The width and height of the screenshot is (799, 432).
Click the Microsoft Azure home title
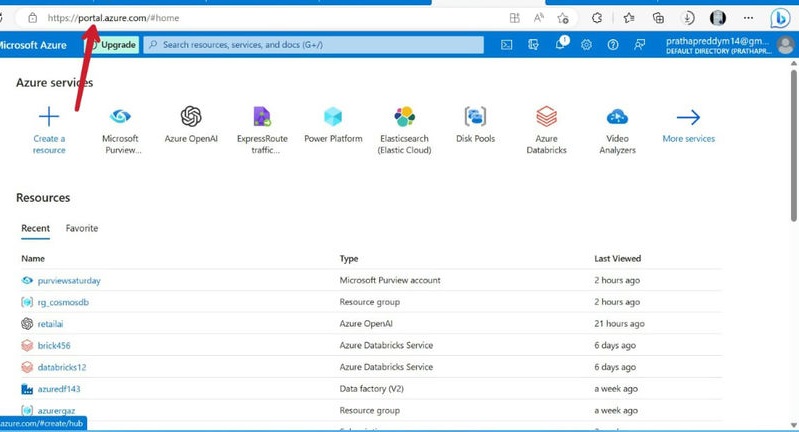click(34, 45)
